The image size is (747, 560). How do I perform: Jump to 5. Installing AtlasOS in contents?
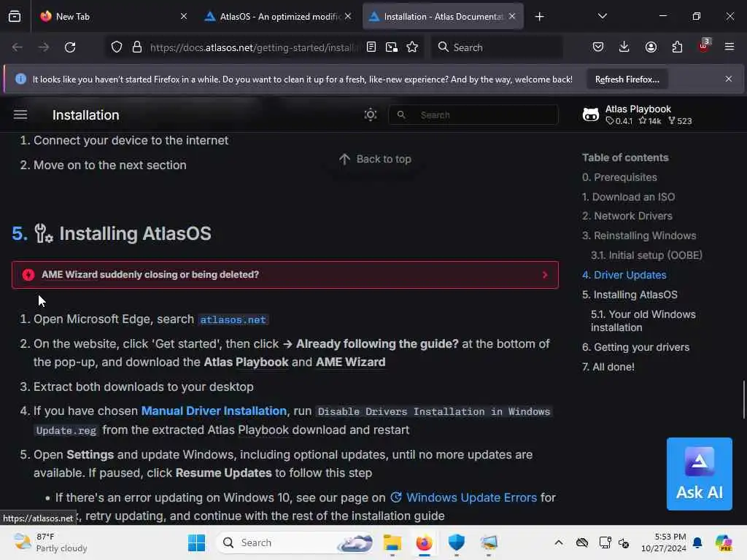630,295
